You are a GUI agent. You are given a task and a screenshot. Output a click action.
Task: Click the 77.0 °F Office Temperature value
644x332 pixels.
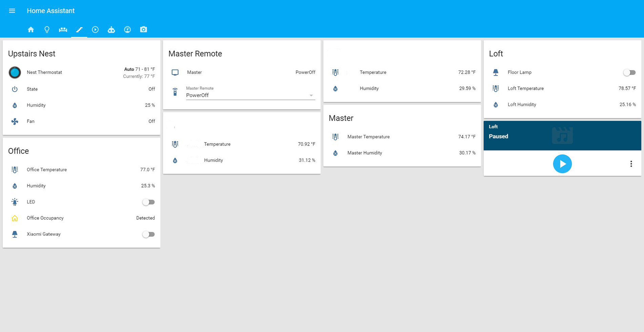point(147,170)
